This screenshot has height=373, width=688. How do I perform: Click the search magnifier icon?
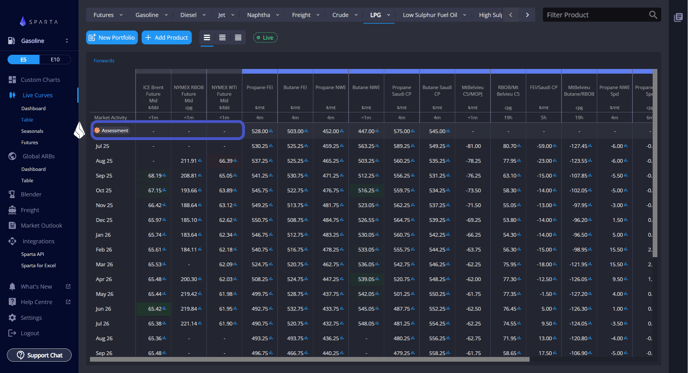[x=653, y=15]
